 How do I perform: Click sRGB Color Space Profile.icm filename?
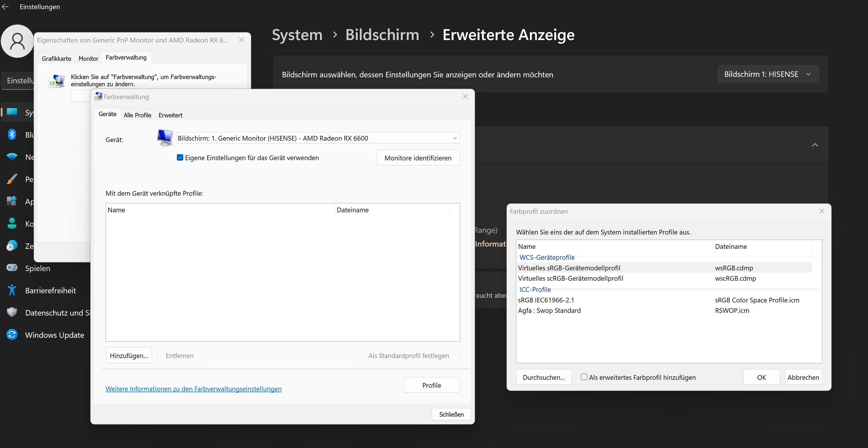(x=757, y=300)
